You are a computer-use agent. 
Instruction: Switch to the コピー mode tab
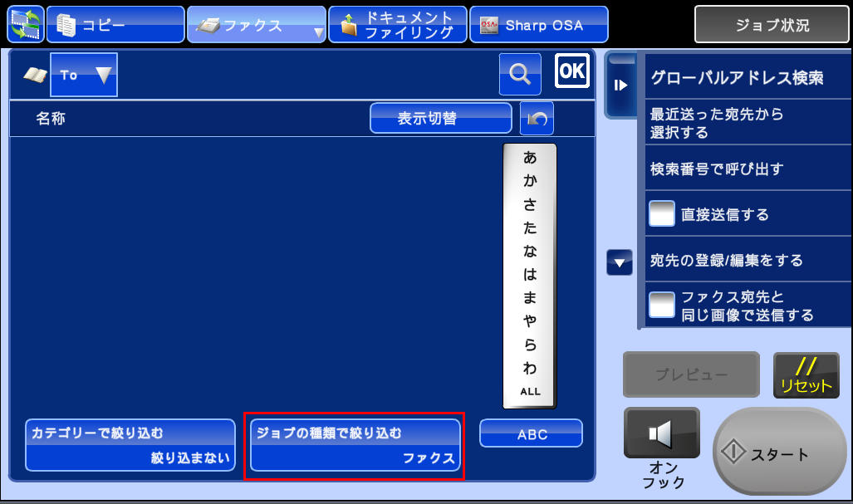point(115,25)
